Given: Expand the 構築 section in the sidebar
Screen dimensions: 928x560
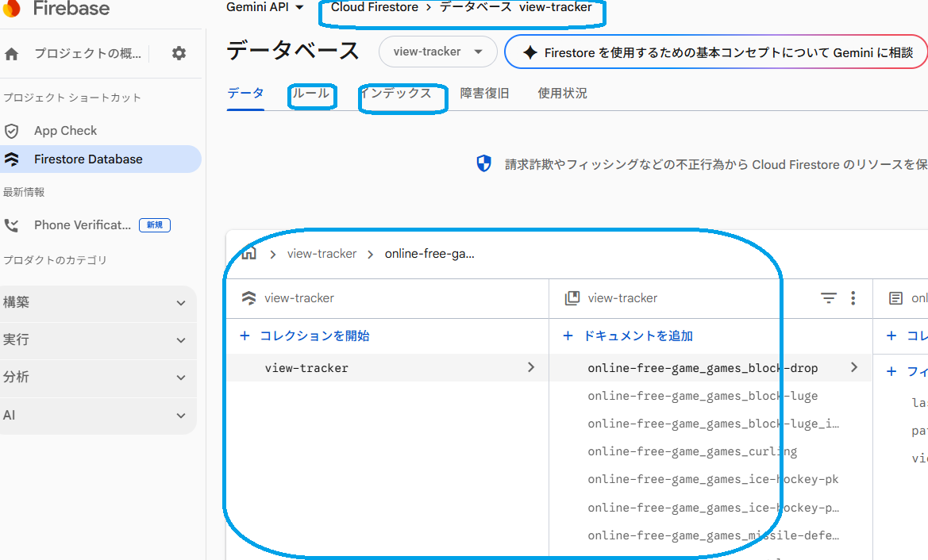Looking at the screenshot, I should 99,302.
